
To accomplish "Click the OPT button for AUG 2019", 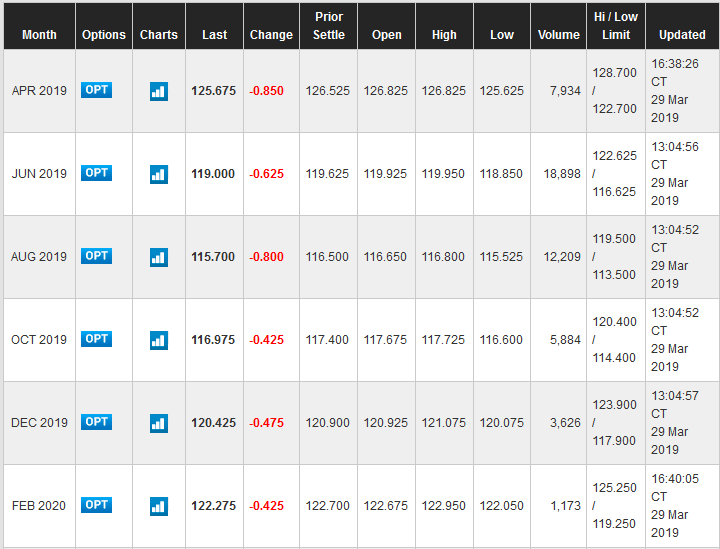I will tap(96, 256).
